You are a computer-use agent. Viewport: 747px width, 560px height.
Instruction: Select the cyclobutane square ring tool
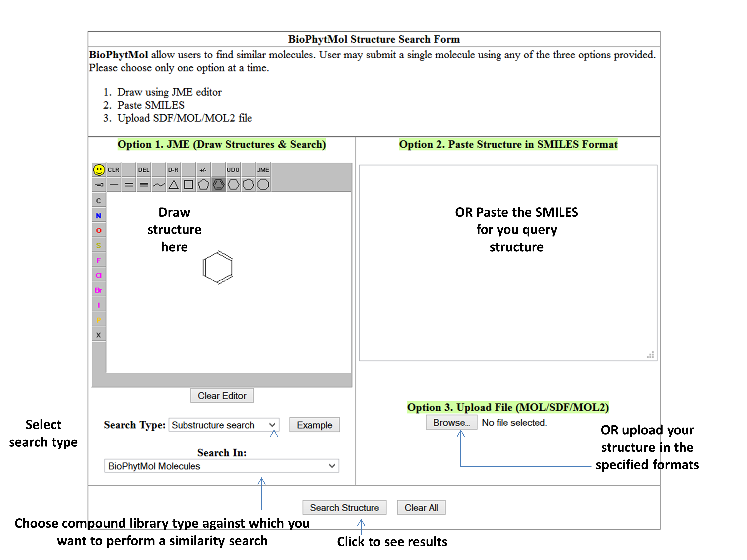tap(188, 185)
